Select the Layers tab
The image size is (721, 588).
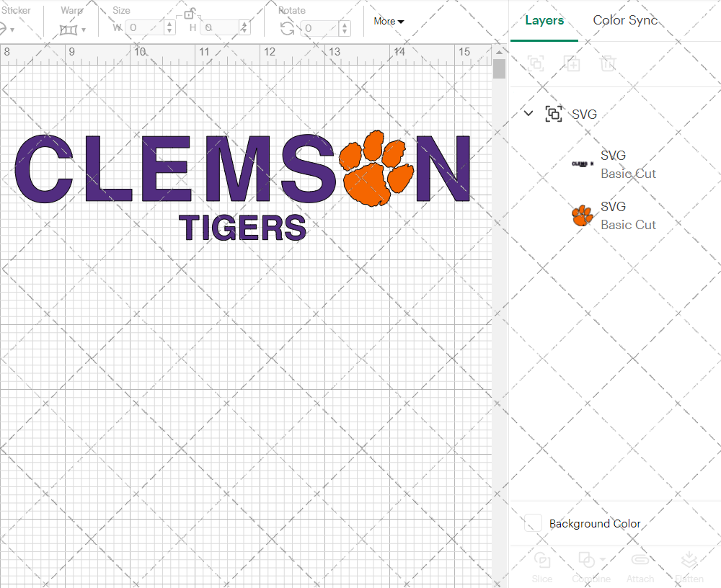(544, 20)
